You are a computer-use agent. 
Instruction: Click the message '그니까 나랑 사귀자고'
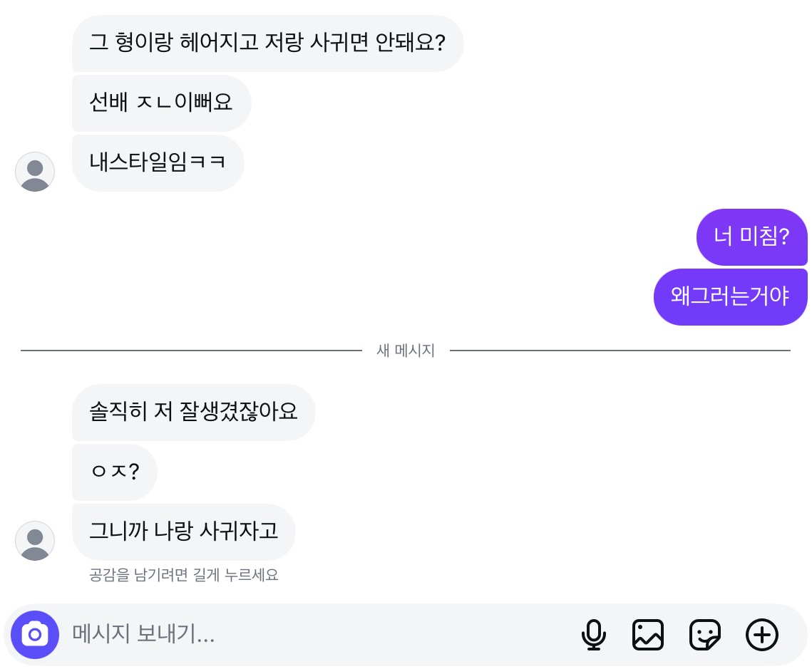coord(184,531)
